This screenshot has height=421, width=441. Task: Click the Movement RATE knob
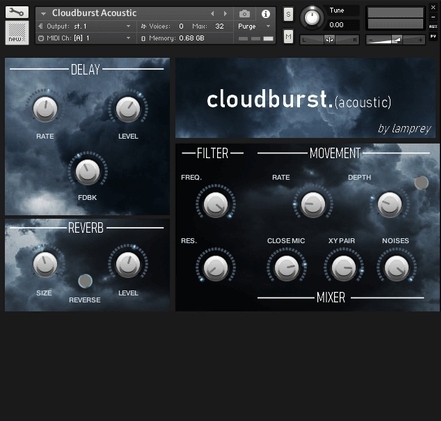point(313,204)
